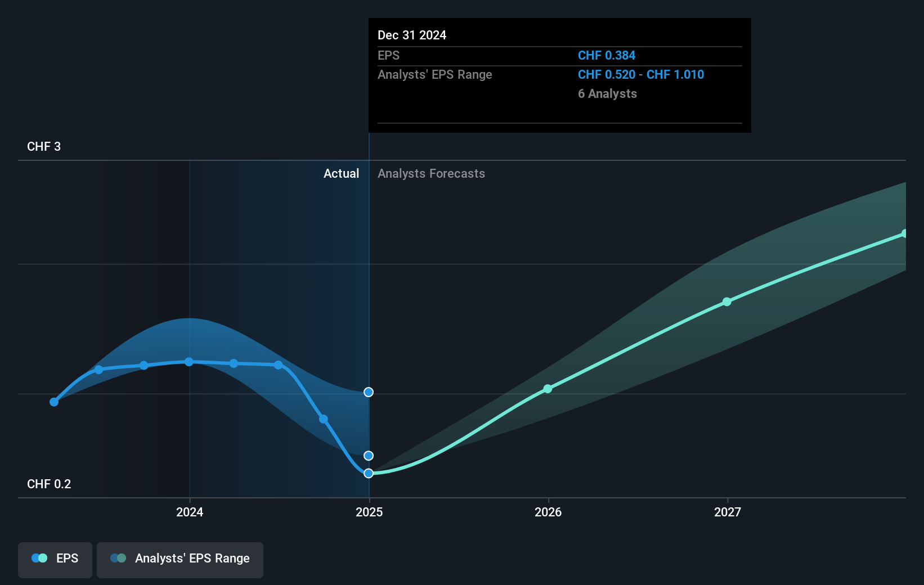Click the earliest actual EPS data point
This screenshot has height=585, width=924.
[53, 402]
